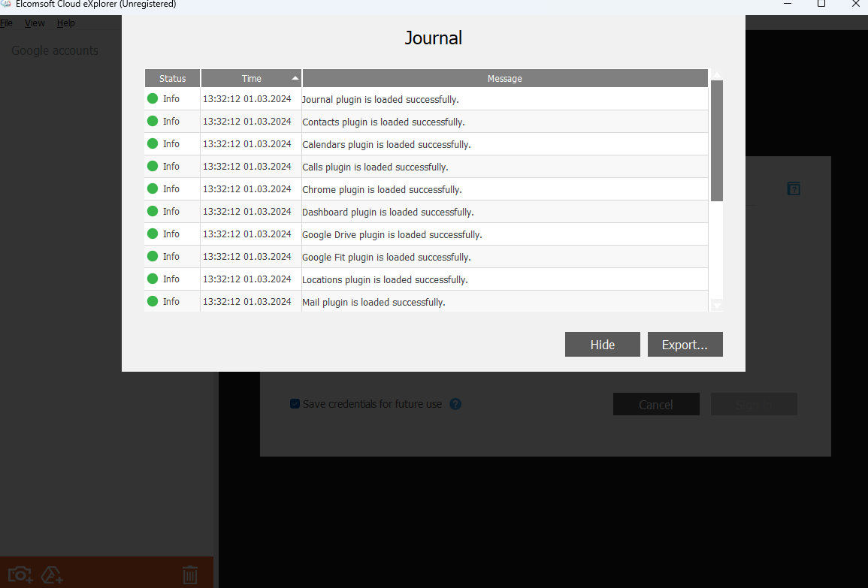
Task: Click the Elcomsoft app icon in title bar
Action: coord(6,4)
